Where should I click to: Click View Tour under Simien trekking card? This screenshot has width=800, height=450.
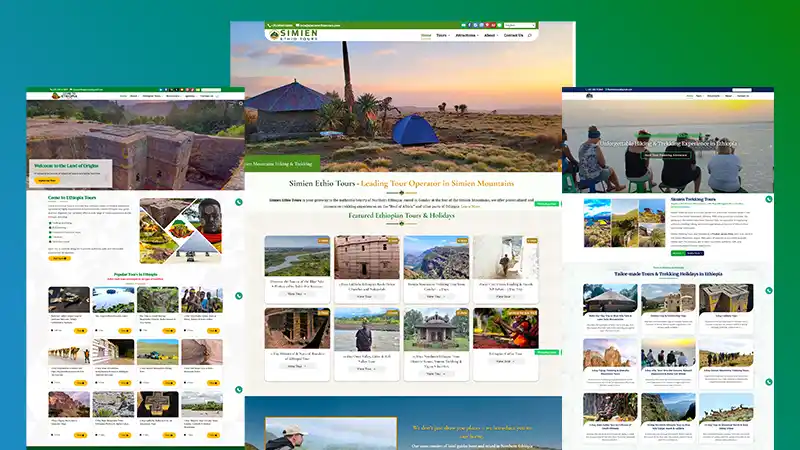click(435, 296)
